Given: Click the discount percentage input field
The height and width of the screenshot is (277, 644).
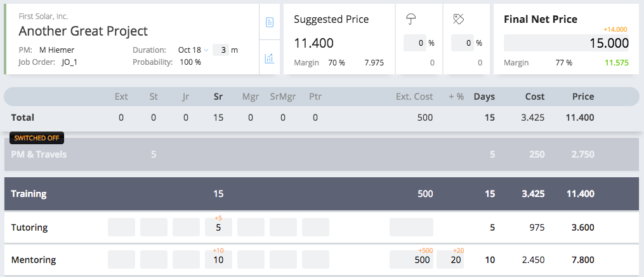Looking at the screenshot, I should click(463, 43).
